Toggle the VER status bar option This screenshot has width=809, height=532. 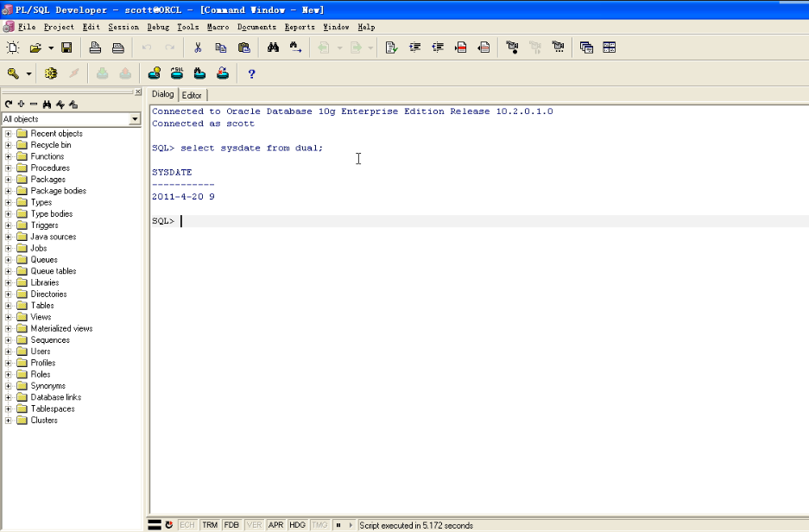(254, 525)
